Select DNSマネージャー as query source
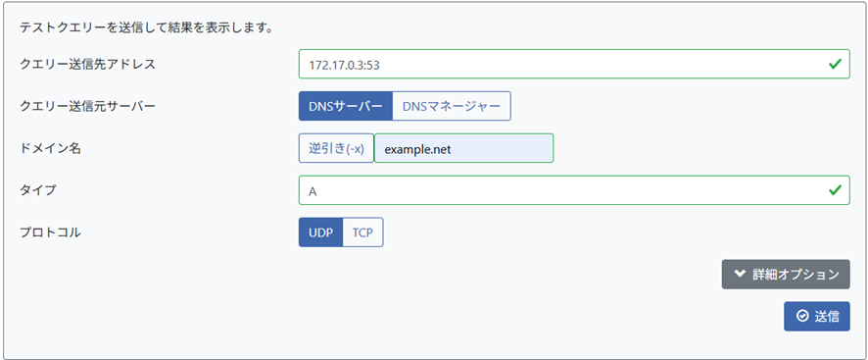Image resolution: width=868 pixels, height=360 pixels. pos(452,106)
